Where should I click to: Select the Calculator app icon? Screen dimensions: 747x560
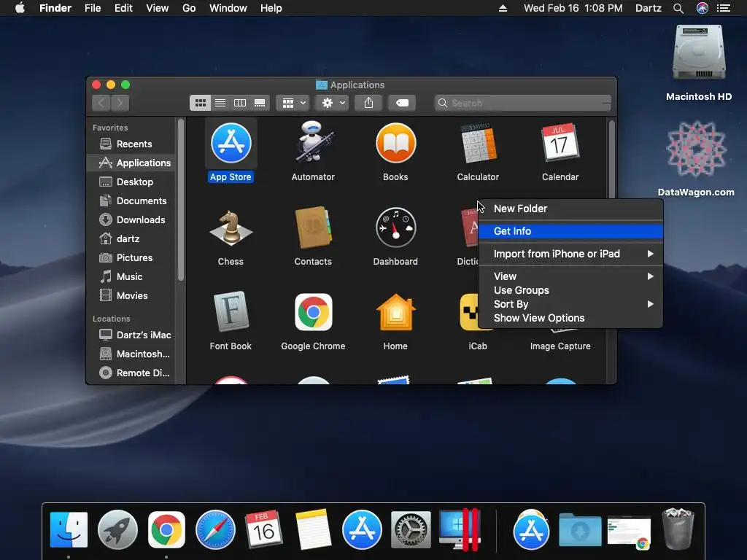click(x=478, y=144)
